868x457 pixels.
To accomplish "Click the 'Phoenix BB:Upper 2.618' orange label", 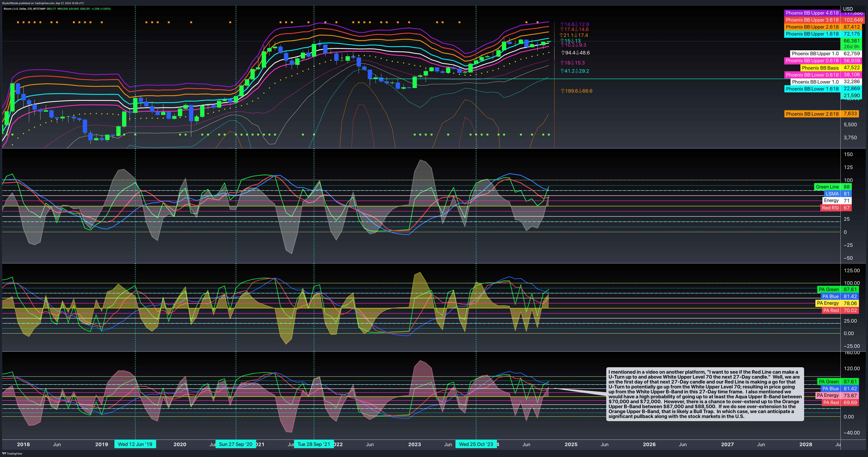I will click(x=812, y=27).
